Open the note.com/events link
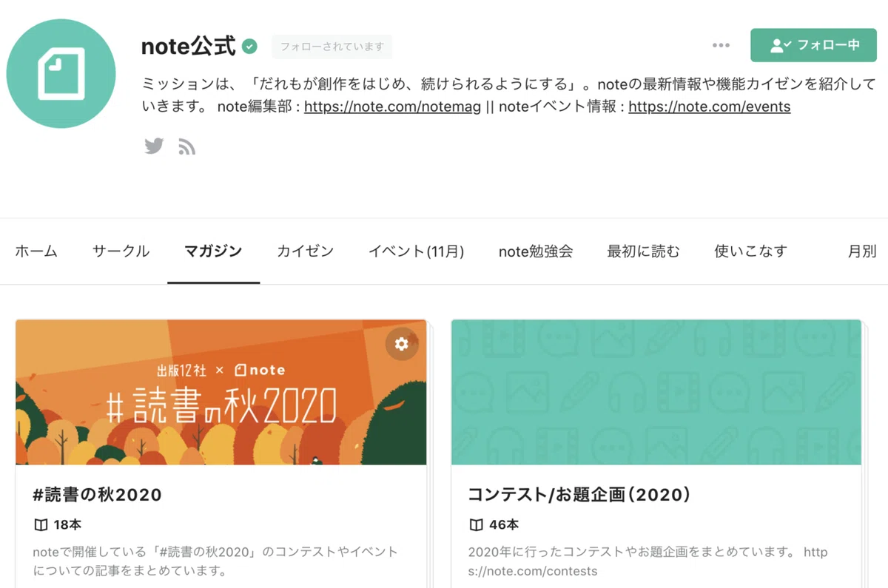The image size is (888, 588). (x=709, y=107)
